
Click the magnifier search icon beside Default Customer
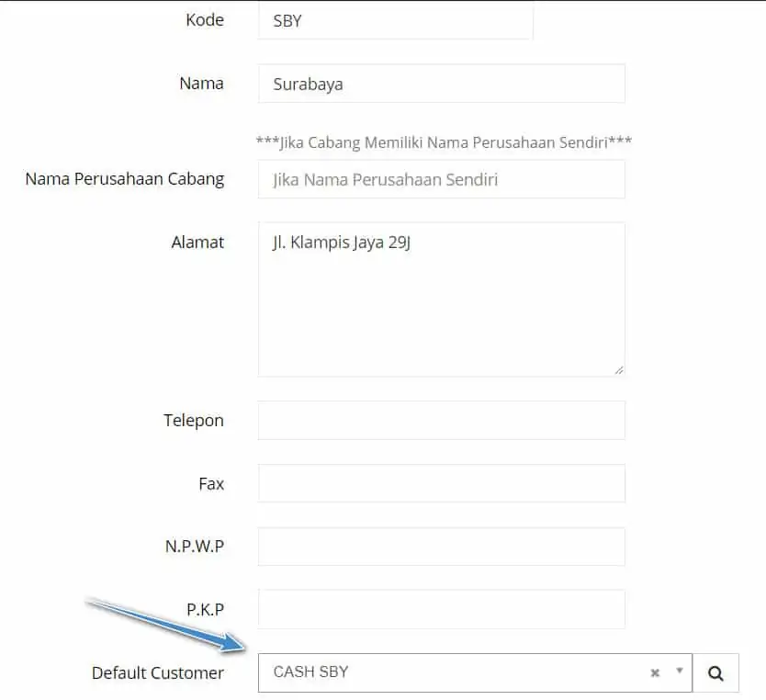tap(715, 673)
